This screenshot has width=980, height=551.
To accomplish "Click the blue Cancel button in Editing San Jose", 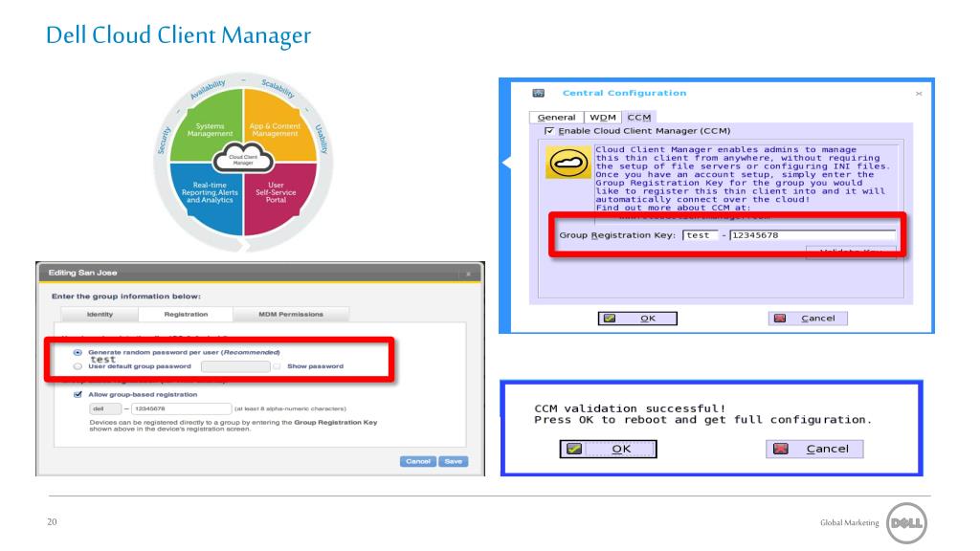I will (417, 462).
